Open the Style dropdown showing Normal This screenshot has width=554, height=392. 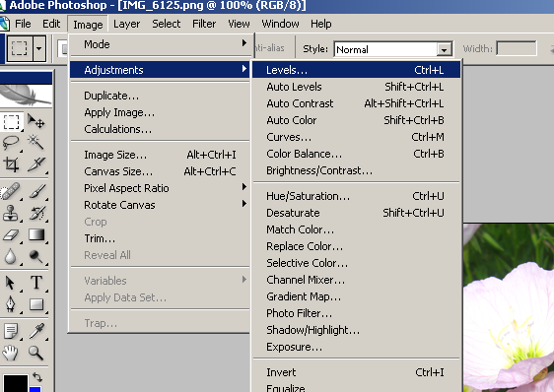(x=393, y=49)
